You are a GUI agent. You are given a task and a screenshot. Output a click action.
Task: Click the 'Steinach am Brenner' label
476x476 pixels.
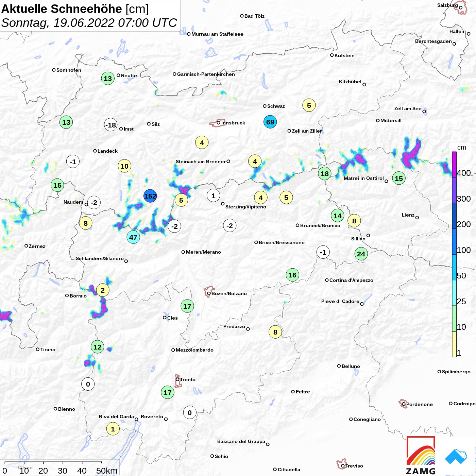[x=201, y=161]
